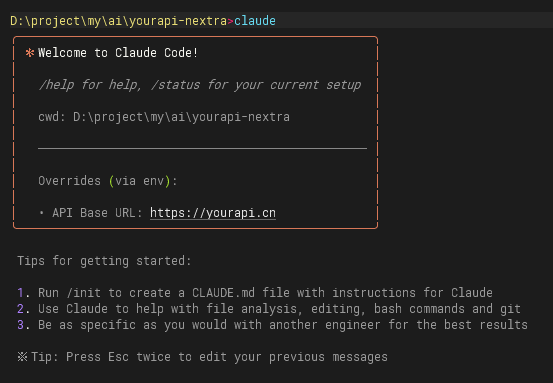Click the tip reference mark symbol

pyautogui.click(x=22, y=357)
